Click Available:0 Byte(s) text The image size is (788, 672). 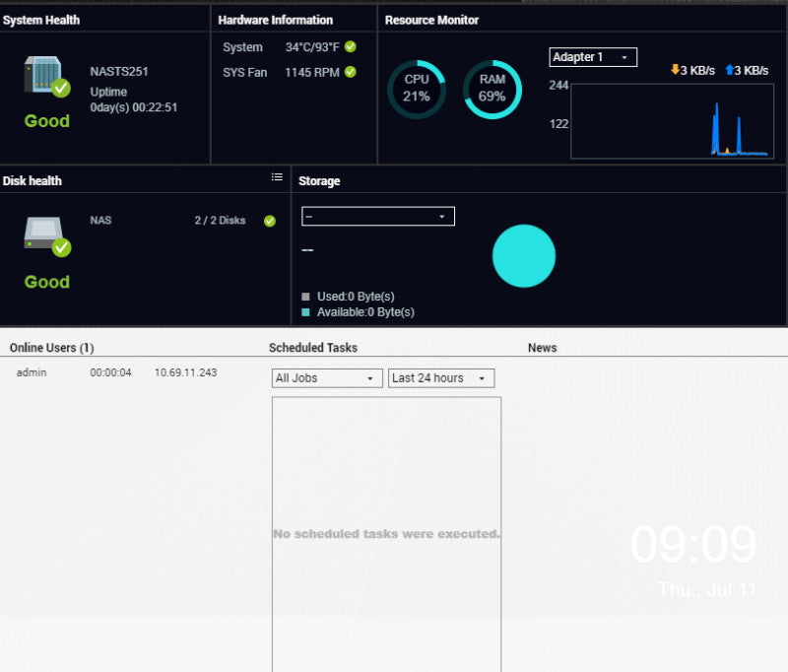pos(365,312)
